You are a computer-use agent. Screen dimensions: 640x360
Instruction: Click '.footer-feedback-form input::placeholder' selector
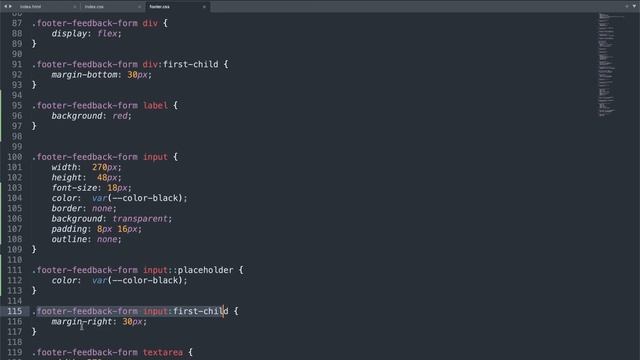click(x=133, y=270)
